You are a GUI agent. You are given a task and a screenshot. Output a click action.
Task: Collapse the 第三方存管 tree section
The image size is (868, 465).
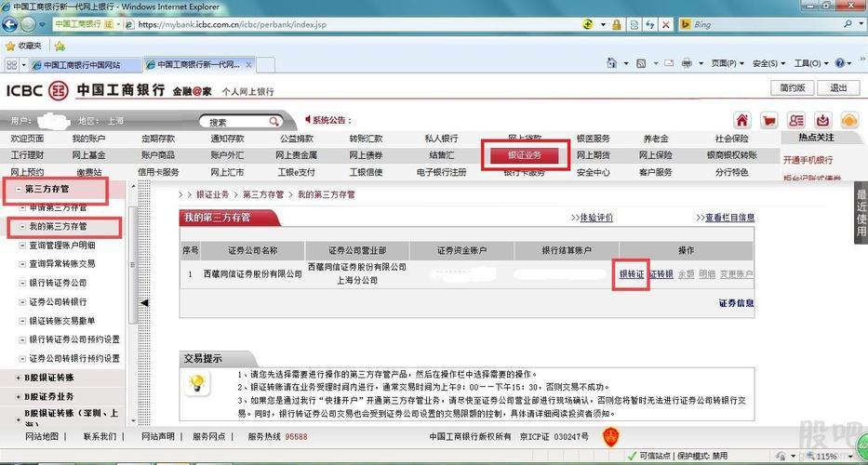pyautogui.click(x=19, y=190)
